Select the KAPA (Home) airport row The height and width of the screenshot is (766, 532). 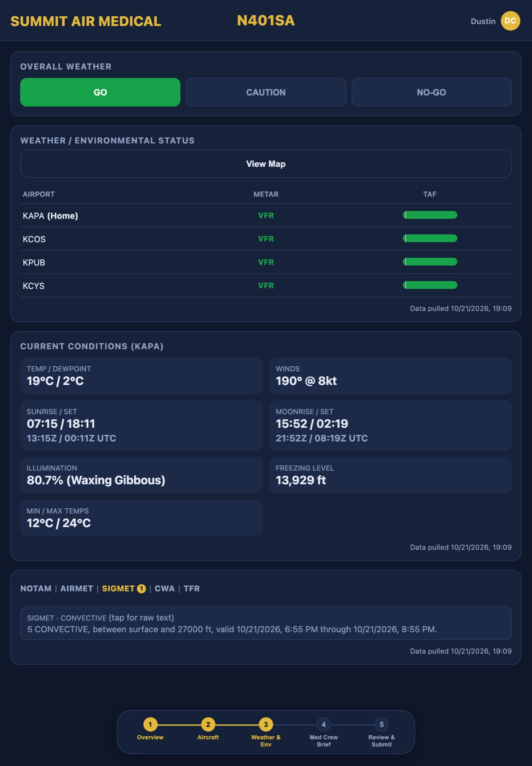pos(266,215)
